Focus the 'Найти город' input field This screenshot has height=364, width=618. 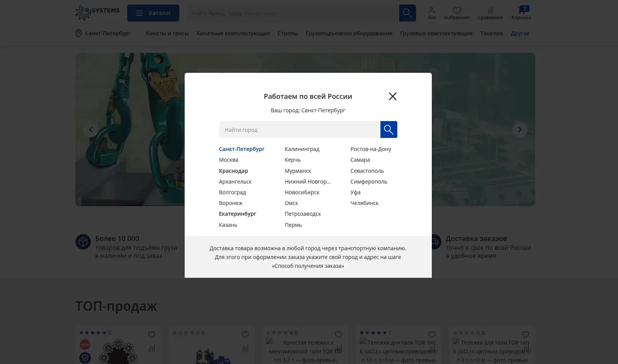coord(300,130)
